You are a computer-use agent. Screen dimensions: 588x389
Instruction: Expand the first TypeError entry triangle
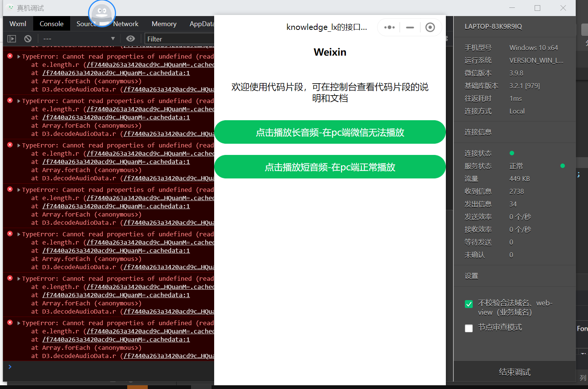(19, 57)
